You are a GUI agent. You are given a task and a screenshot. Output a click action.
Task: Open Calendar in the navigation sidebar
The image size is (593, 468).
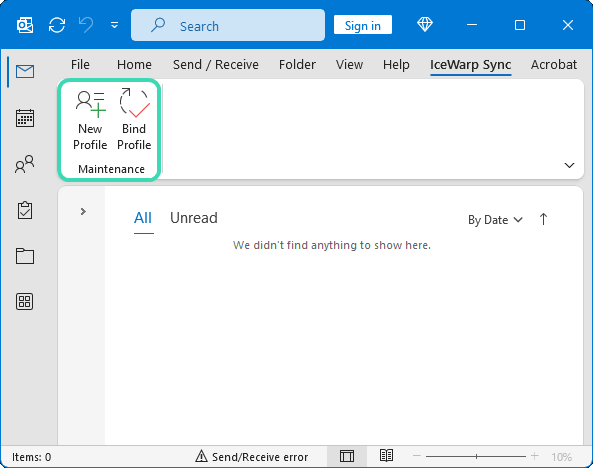(x=25, y=118)
